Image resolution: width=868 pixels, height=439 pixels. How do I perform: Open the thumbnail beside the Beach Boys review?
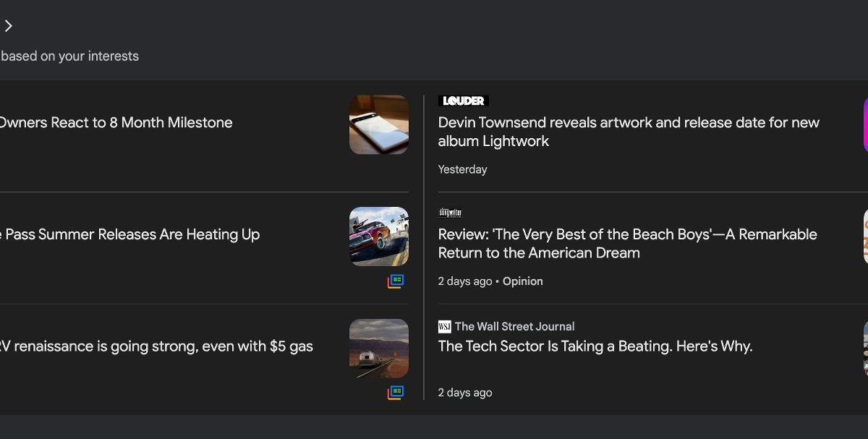click(x=865, y=236)
